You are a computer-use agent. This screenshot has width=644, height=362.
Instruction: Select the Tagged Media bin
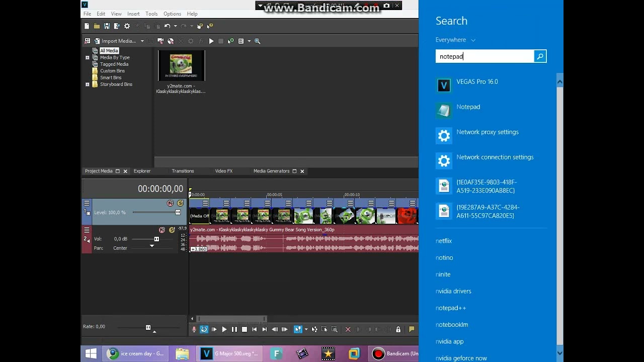[114, 64]
